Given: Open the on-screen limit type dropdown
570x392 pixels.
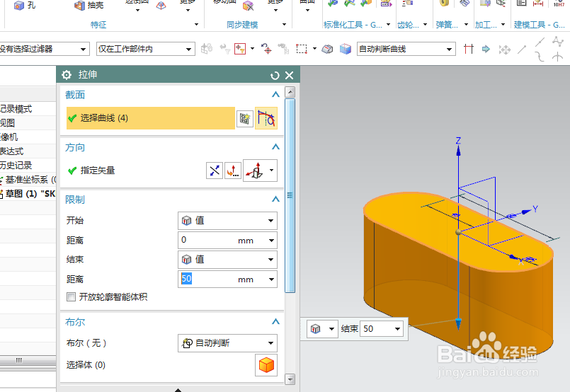Looking at the screenshot, I should tap(331, 329).
